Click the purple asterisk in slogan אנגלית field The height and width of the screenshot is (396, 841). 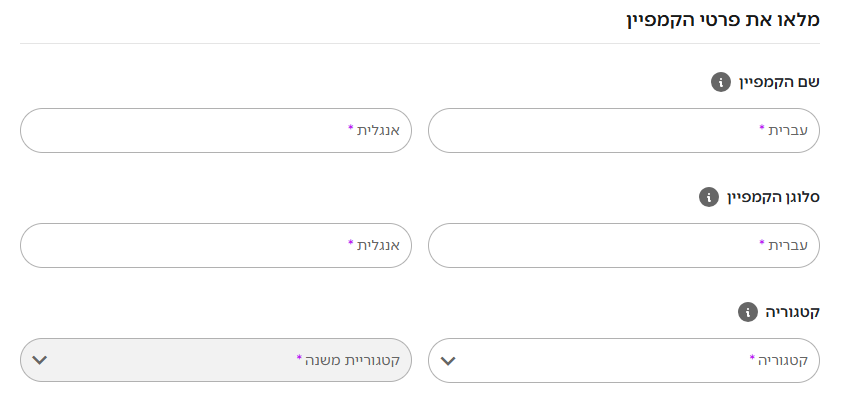pyautogui.click(x=350, y=243)
